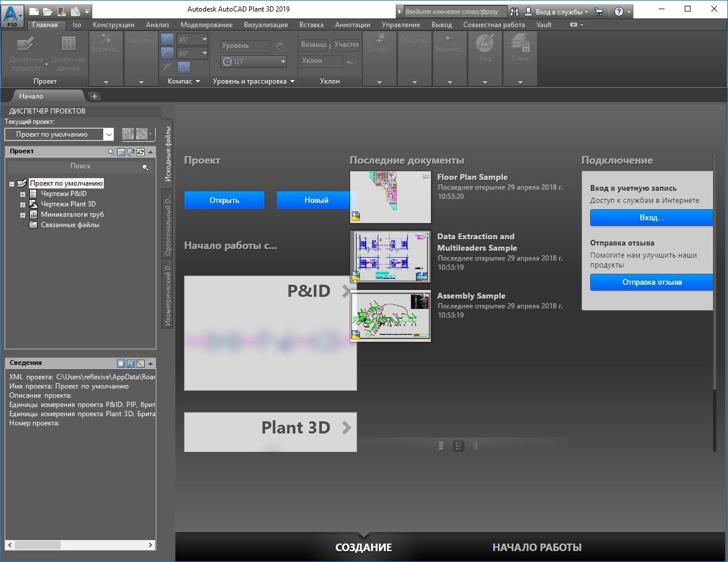Select Связанные файлы in project tree
Viewport: 728px width, 562px height.
70,225
